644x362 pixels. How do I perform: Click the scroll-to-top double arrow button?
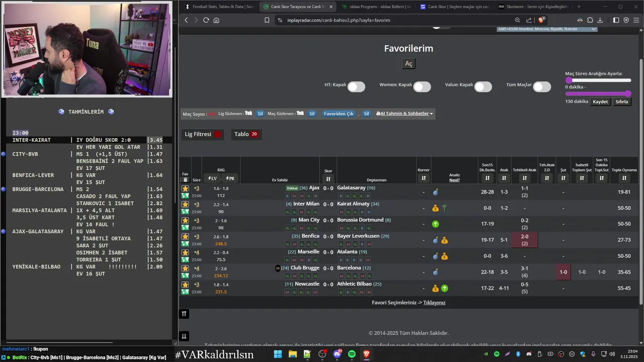coord(184,314)
